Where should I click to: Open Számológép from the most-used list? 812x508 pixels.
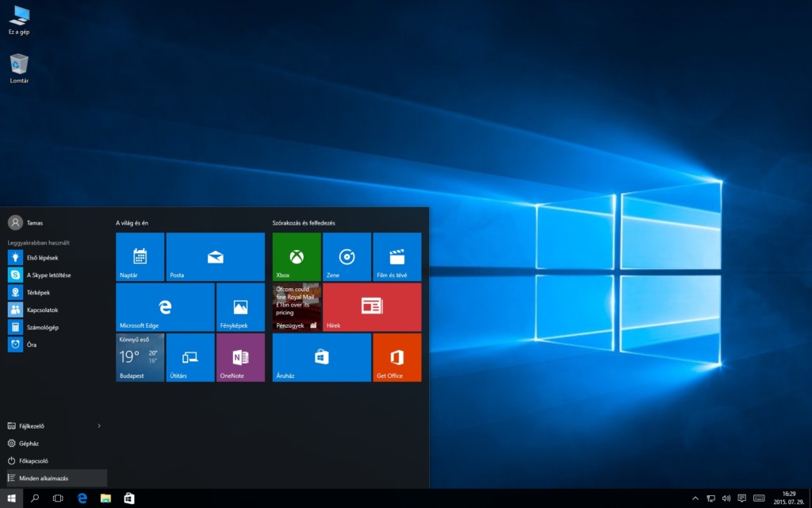pyautogui.click(x=42, y=327)
